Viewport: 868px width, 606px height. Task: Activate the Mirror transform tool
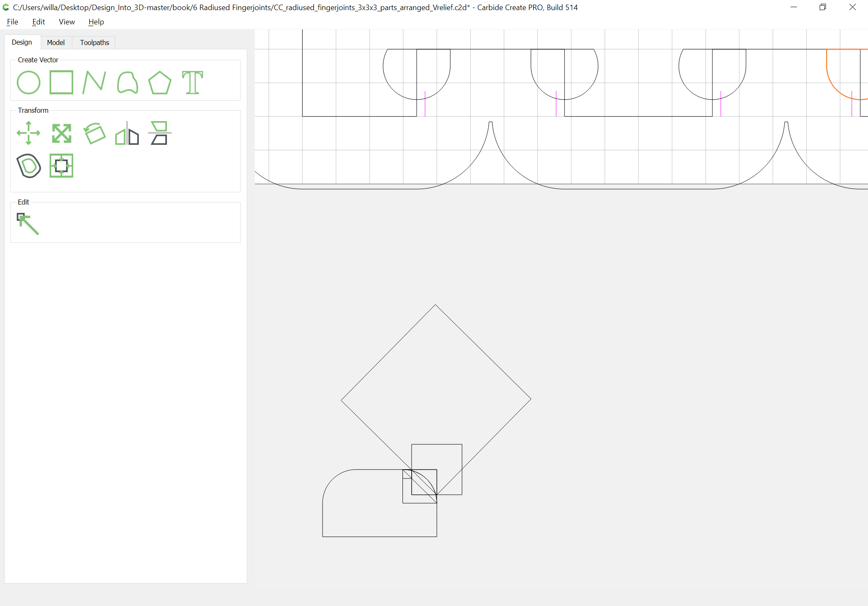[127, 133]
